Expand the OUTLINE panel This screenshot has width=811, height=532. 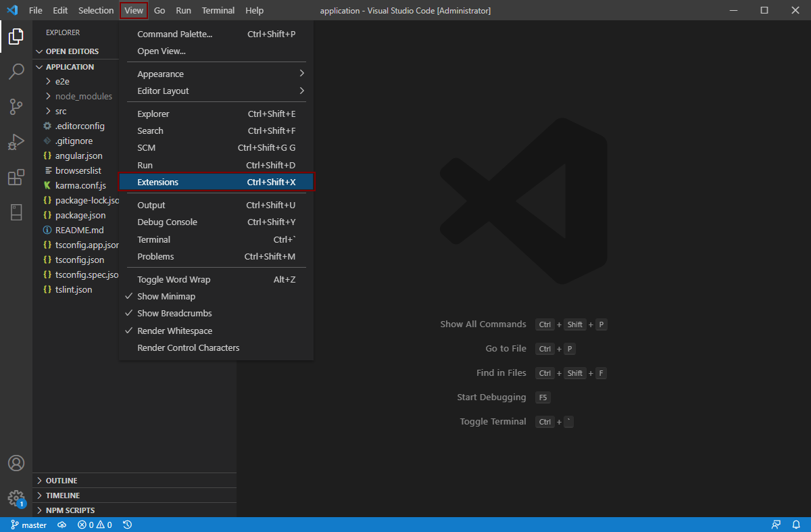pyautogui.click(x=134, y=481)
